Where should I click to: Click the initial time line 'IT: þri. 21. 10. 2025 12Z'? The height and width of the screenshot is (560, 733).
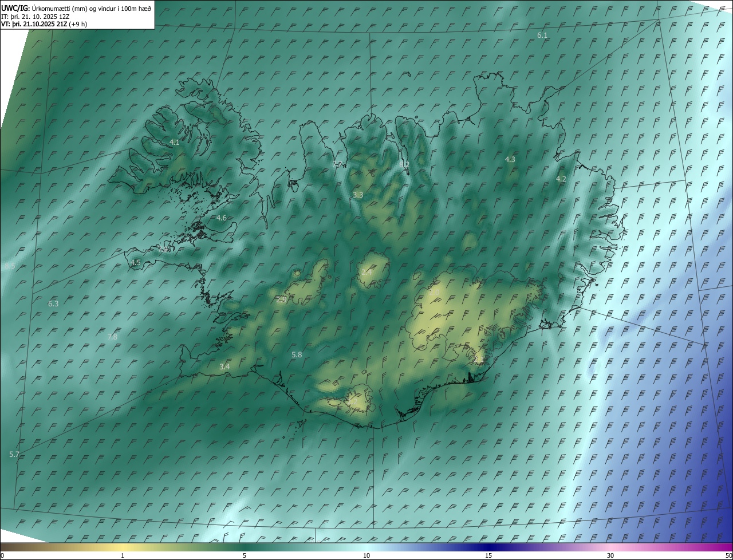tap(36, 17)
